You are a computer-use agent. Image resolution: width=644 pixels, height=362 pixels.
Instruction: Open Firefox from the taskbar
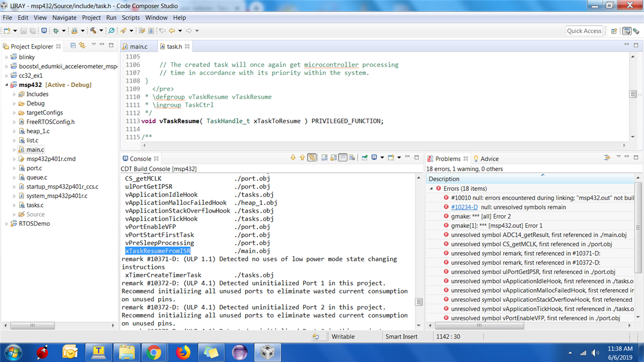(183, 352)
